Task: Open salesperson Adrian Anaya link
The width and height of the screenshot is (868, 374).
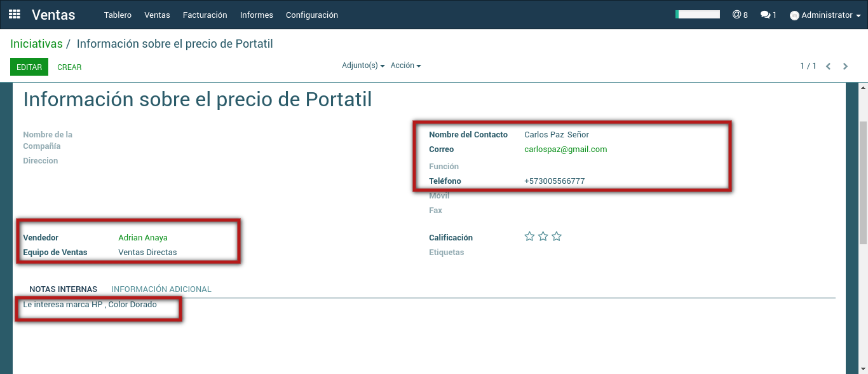Action: pyautogui.click(x=143, y=237)
